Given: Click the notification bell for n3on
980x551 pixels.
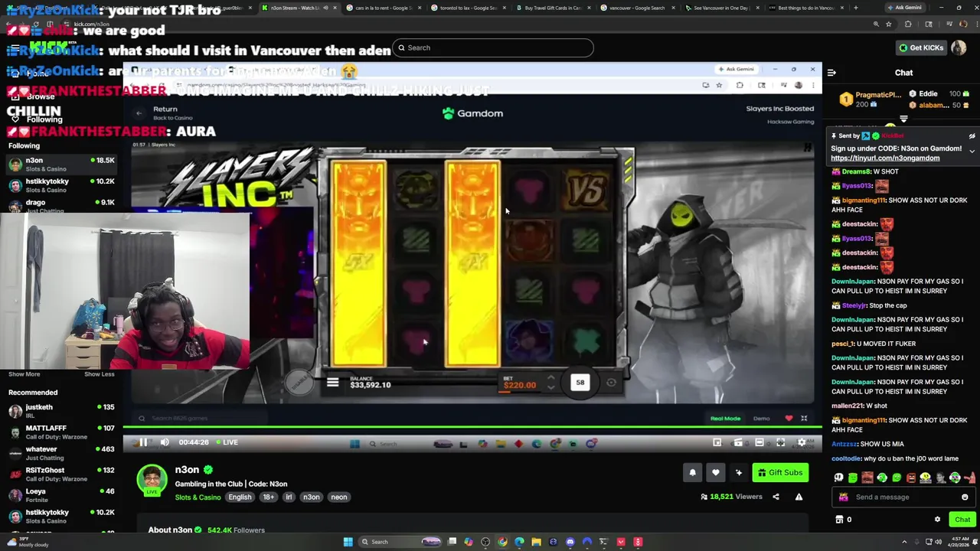Looking at the screenshot, I should click(x=692, y=473).
